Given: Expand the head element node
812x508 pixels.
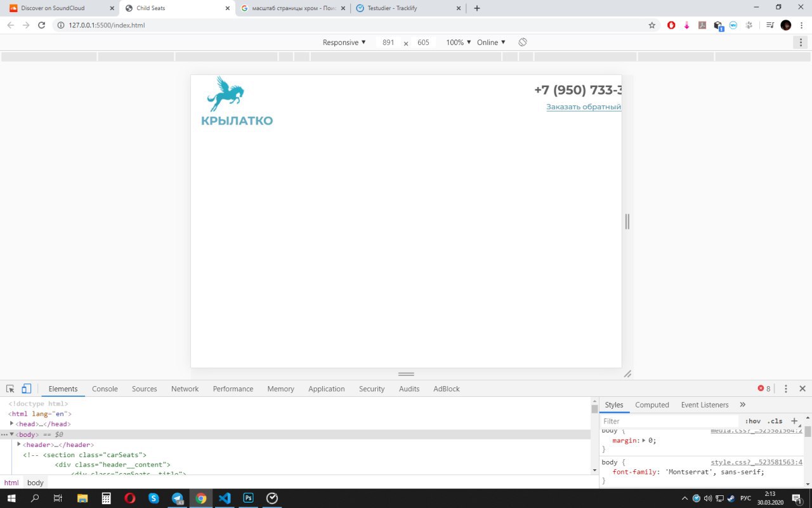Looking at the screenshot, I should [11, 423].
